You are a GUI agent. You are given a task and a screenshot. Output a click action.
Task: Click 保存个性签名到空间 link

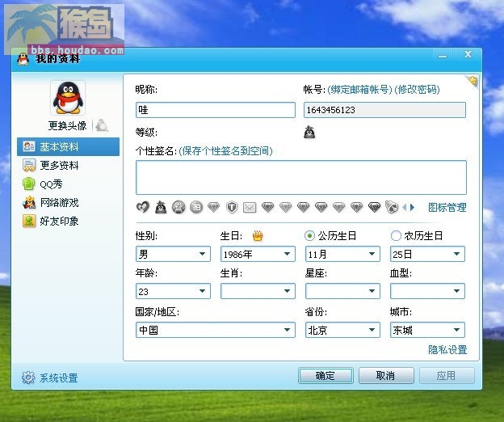tap(225, 151)
